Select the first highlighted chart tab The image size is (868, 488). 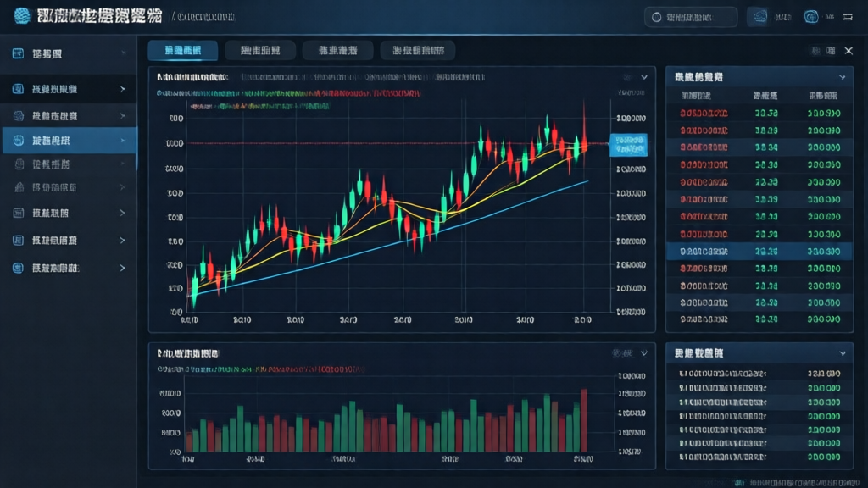point(183,51)
